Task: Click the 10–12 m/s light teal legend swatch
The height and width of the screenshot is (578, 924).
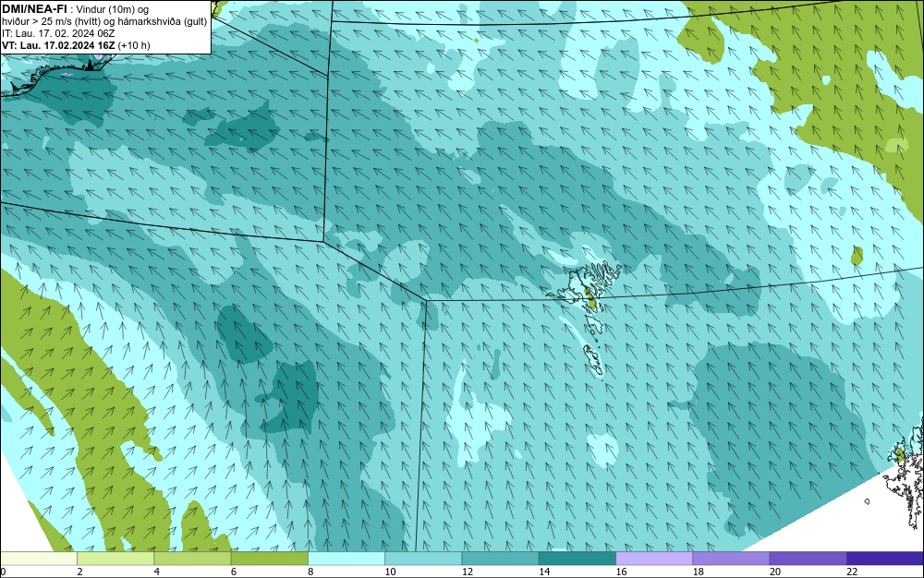Action: (423, 559)
